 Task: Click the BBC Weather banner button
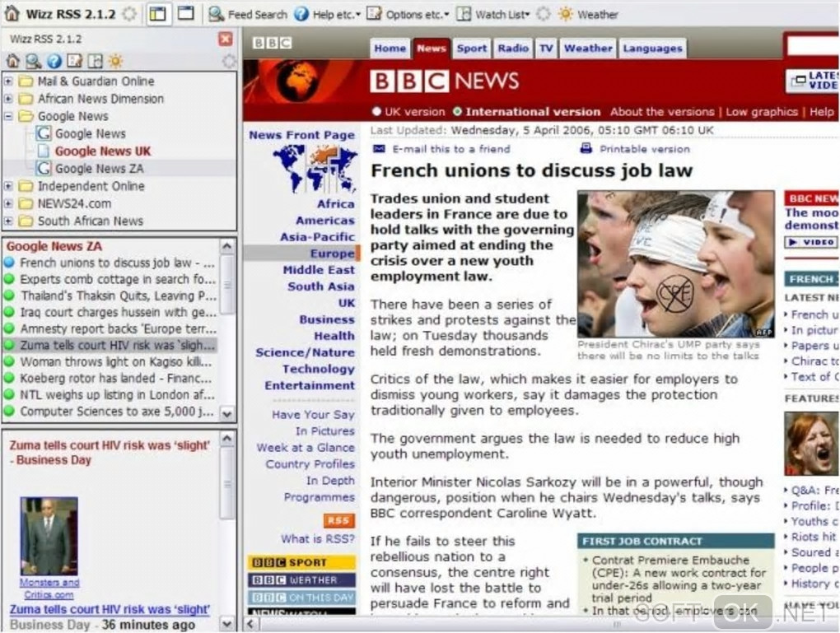point(301,580)
